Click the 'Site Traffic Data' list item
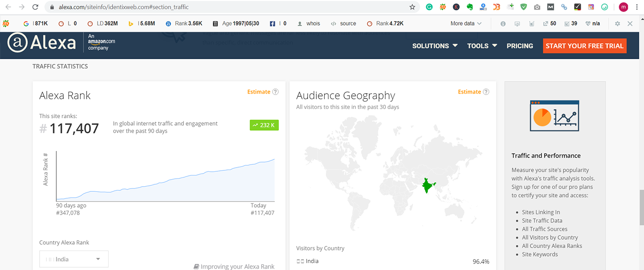644x270 pixels. (x=542, y=221)
